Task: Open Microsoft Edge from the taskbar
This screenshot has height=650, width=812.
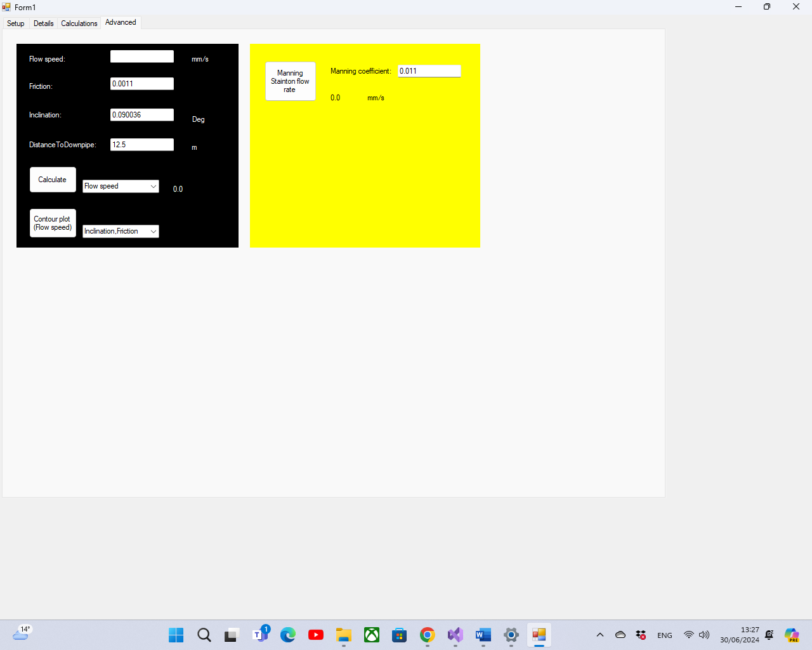Action: 288,635
